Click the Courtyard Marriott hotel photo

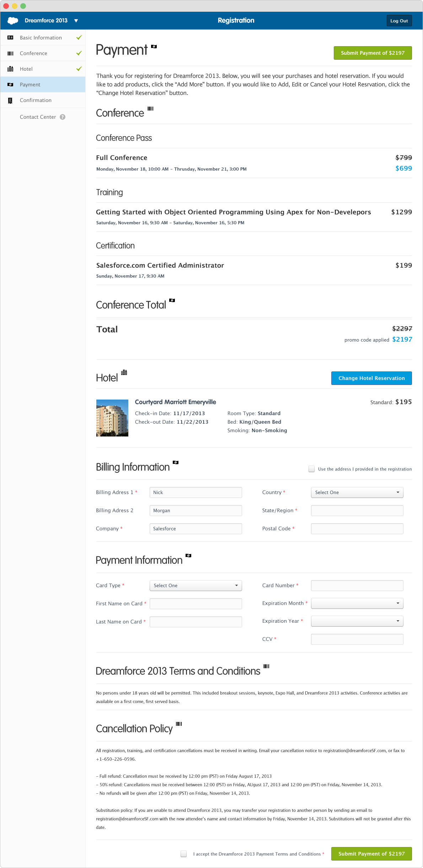tap(112, 418)
